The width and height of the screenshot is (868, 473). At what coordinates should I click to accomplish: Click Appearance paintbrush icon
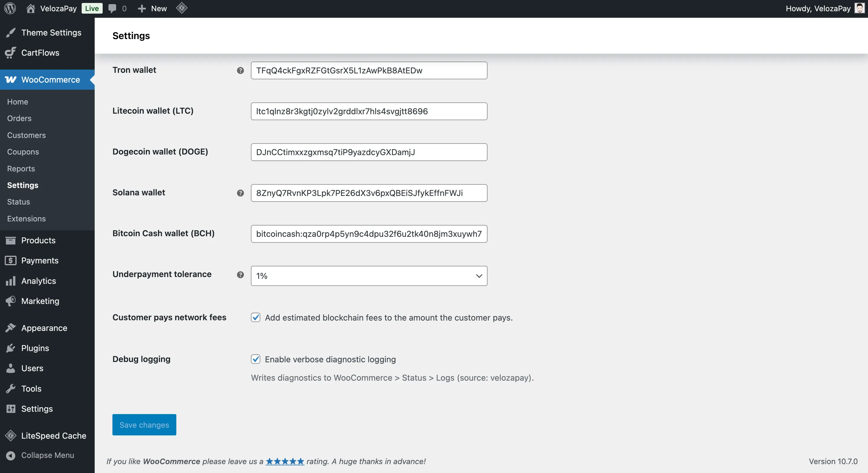pos(10,328)
